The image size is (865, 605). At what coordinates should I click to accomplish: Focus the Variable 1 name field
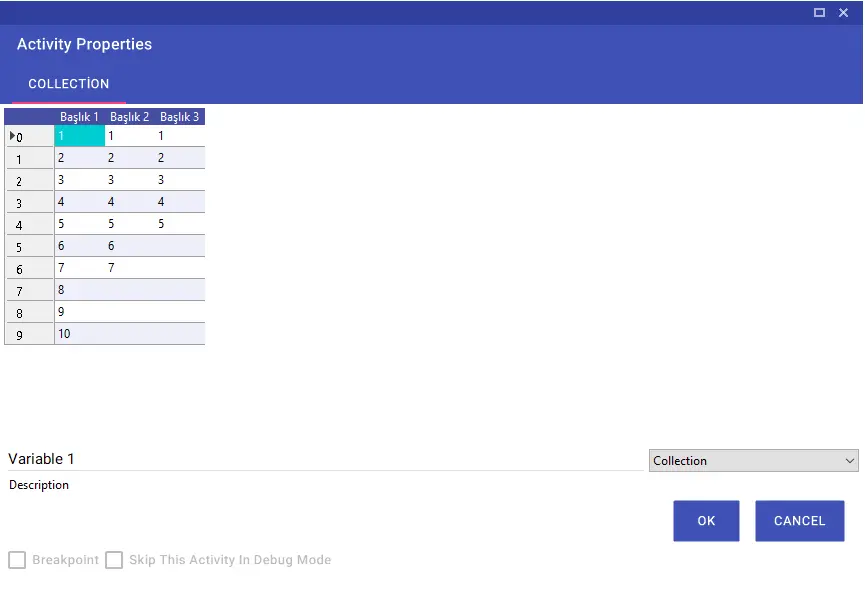325,459
